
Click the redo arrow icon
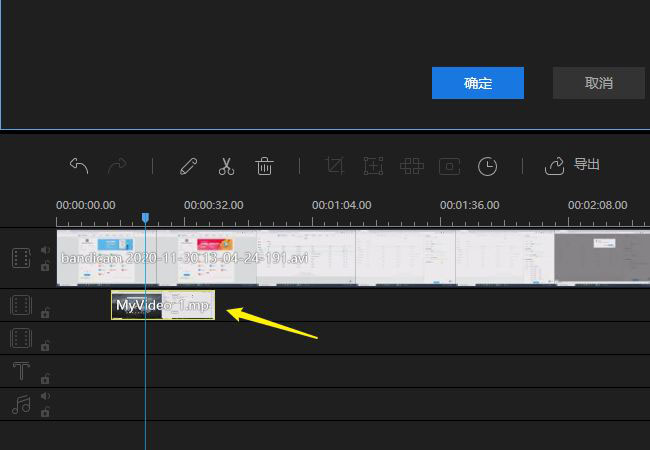pyautogui.click(x=117, y=166)
